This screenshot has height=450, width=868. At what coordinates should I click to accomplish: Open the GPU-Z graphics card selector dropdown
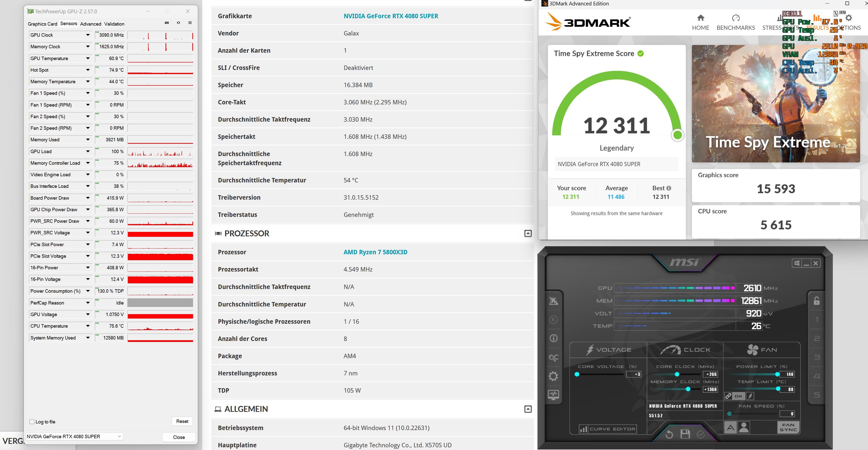74,436
